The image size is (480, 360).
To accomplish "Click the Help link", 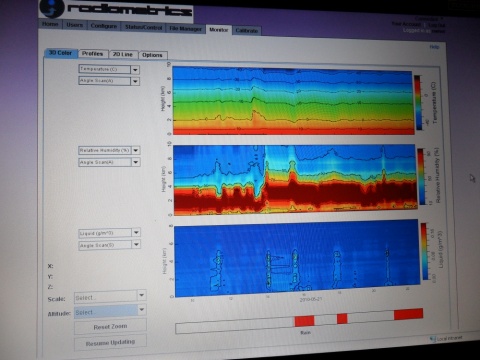I will [434, 47].
